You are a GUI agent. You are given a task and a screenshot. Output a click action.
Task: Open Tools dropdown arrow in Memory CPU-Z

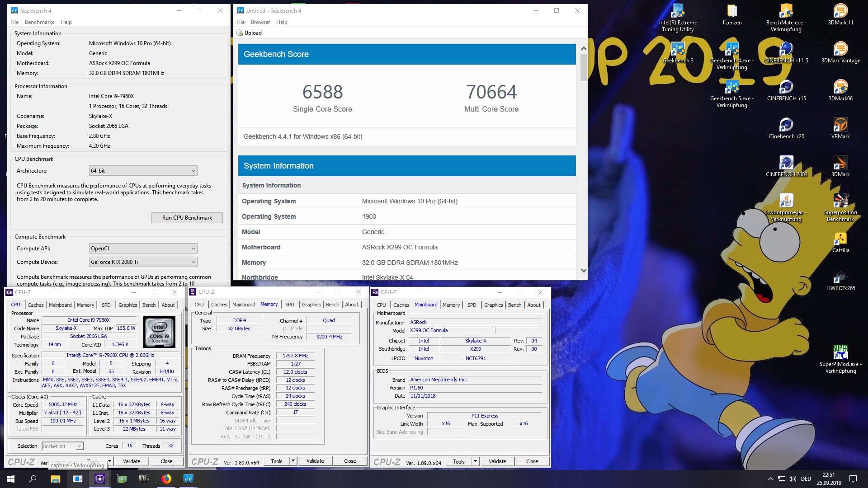(293, 461)
